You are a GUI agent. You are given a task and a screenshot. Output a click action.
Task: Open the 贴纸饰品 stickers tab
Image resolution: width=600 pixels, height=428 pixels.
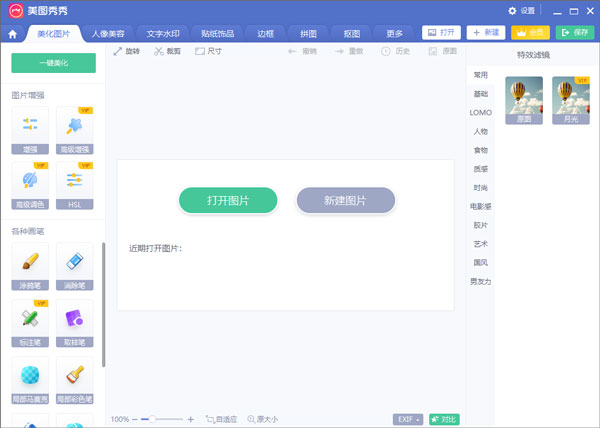coord(218,34)
